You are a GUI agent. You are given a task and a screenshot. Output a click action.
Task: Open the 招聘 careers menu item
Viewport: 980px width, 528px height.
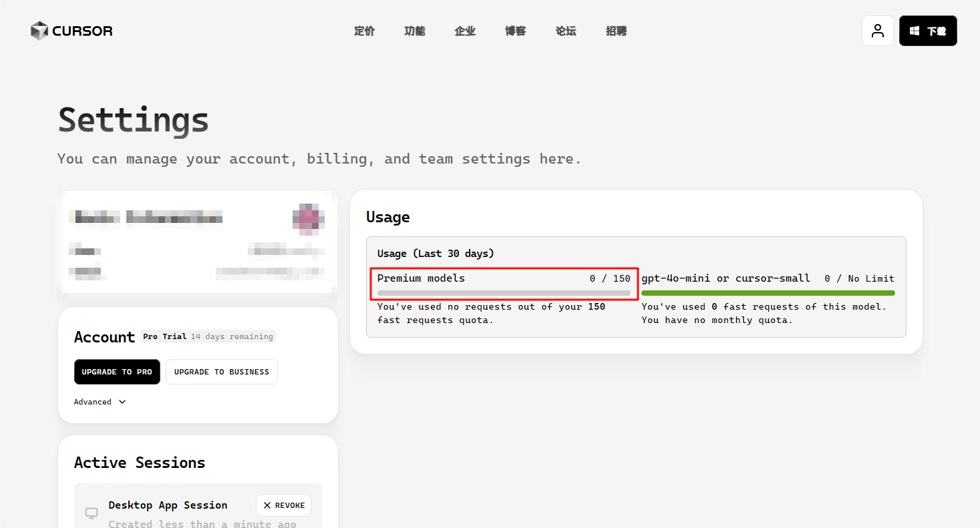pos(617,31)
